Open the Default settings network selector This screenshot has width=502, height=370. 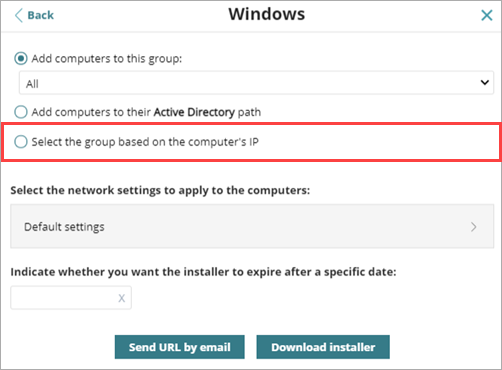[252, 226]
